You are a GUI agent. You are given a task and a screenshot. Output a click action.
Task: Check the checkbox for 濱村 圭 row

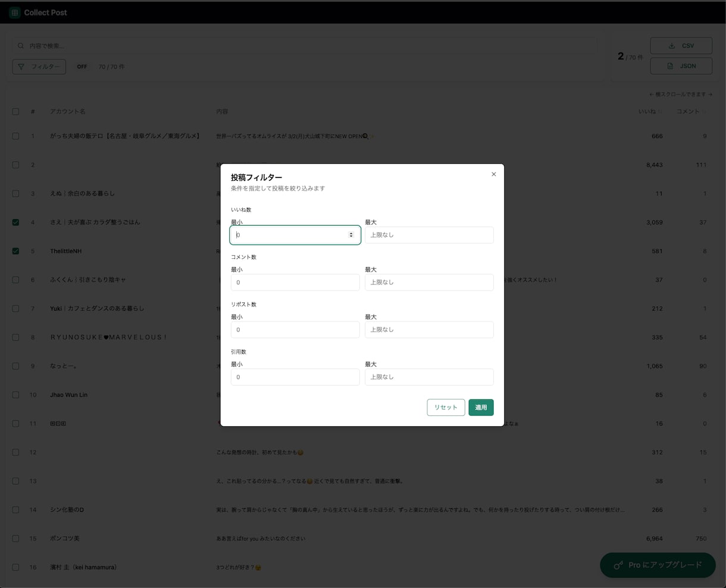pyautogui.click(x=15, y=567)
